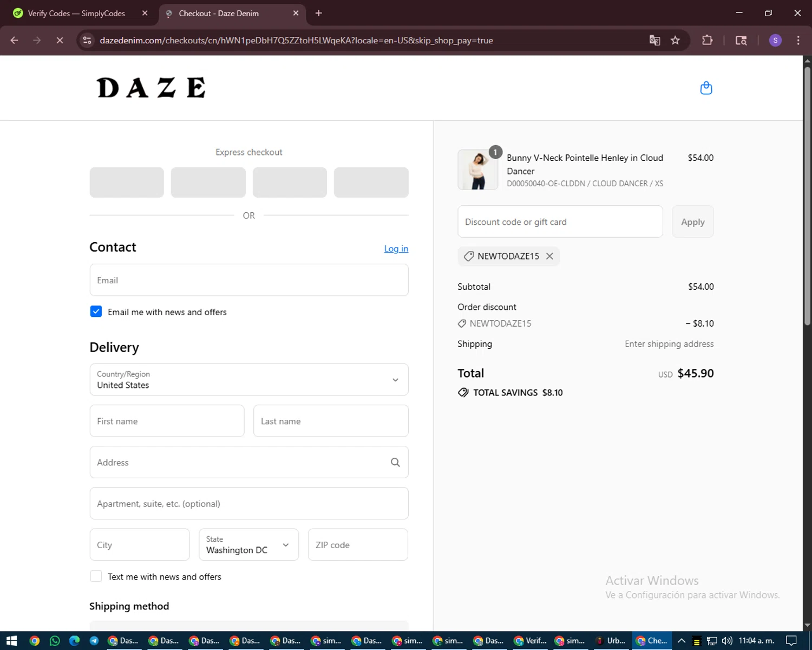Click the browser address bar URL

pyautogui.click(x=296, y=40)
